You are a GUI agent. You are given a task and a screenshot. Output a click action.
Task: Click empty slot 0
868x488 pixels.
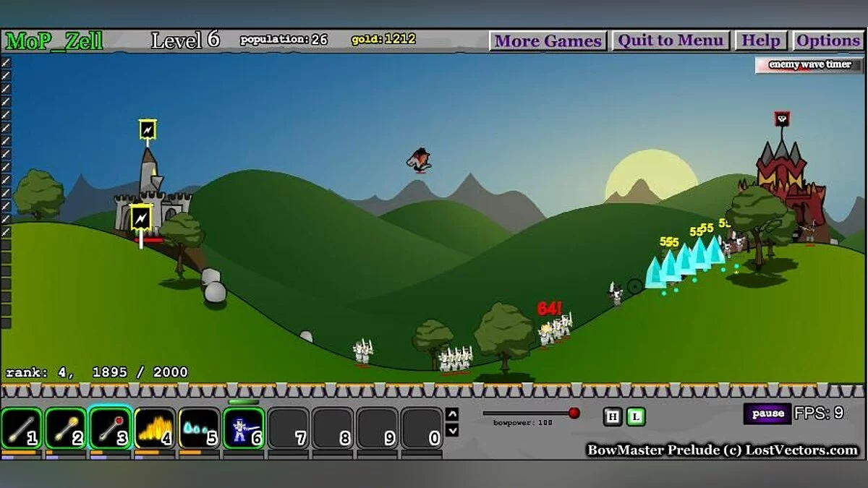pyautogui.click(x=422, y=428)
